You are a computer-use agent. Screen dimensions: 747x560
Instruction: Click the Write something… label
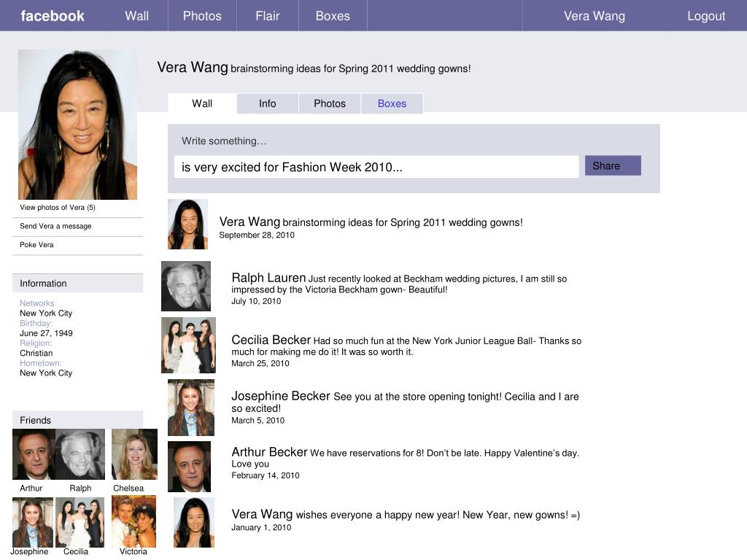tap(224, 141)
